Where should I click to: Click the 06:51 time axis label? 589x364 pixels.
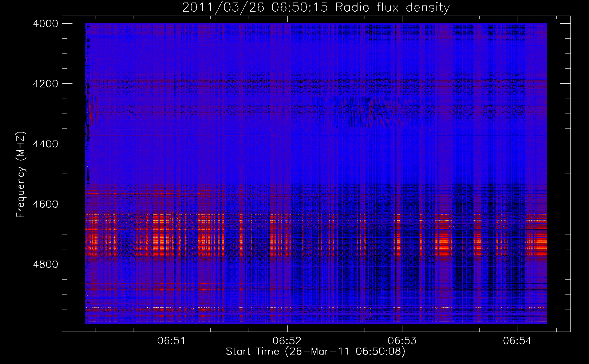(171, 341)
